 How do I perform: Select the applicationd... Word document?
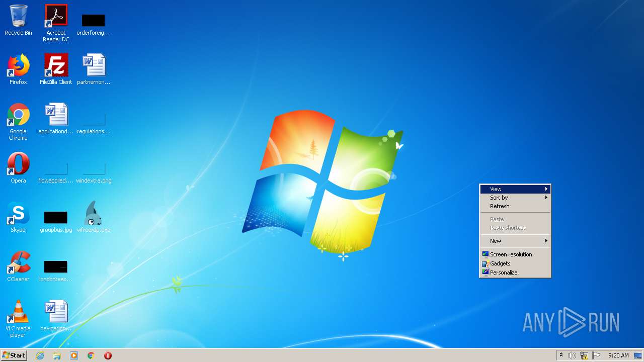(56, 119)
